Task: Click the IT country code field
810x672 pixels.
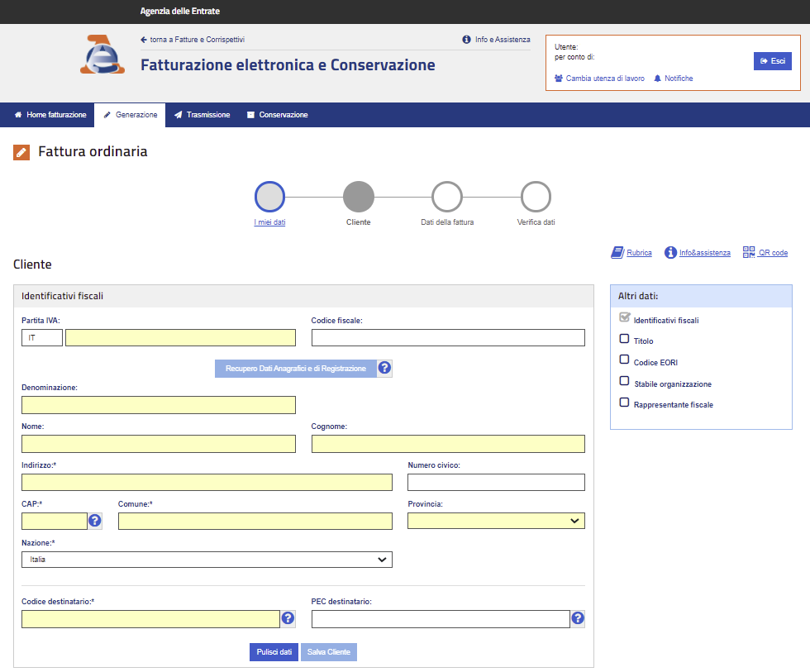Action: (x=42, y=338)
